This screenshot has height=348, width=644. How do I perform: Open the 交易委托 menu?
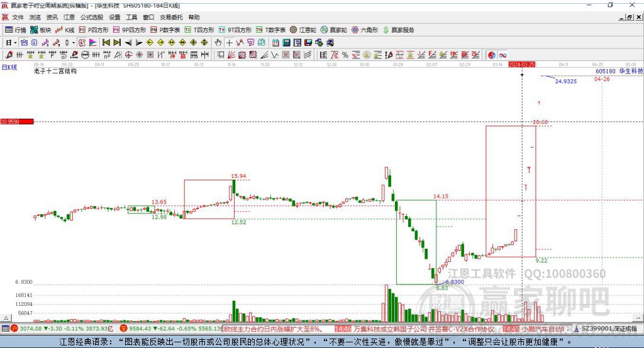click(x=171, y=17)
